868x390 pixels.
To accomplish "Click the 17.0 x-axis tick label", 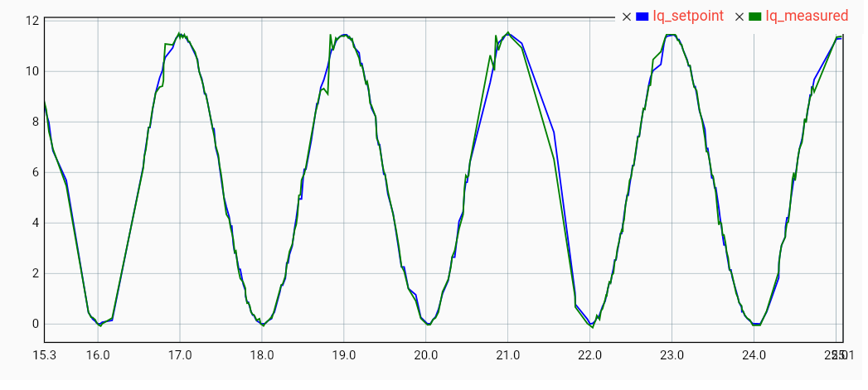I will coord(180,354).
